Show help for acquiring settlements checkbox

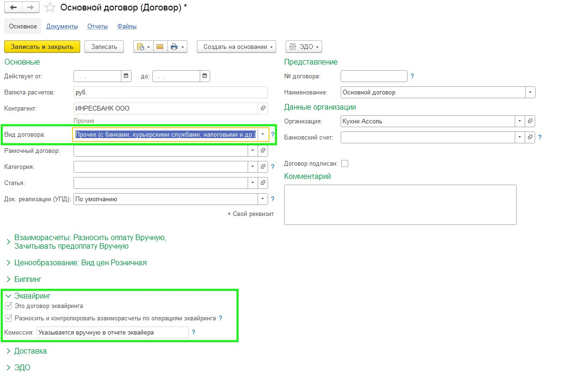click(221, 318)
